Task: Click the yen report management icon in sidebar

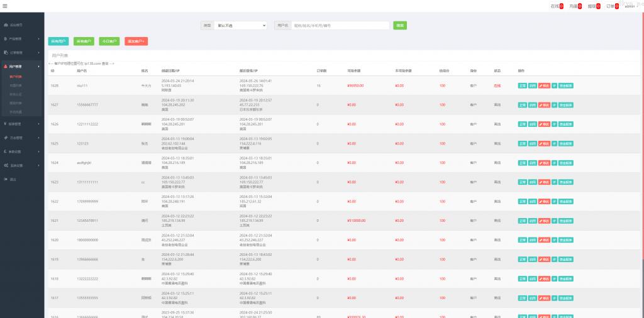Action: pos(6,124)
